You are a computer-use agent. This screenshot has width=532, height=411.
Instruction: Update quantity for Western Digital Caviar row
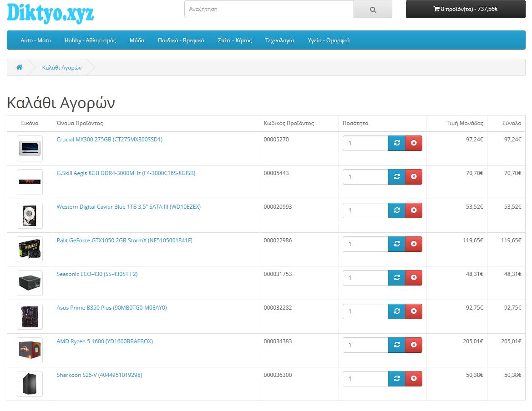(397, 210)
